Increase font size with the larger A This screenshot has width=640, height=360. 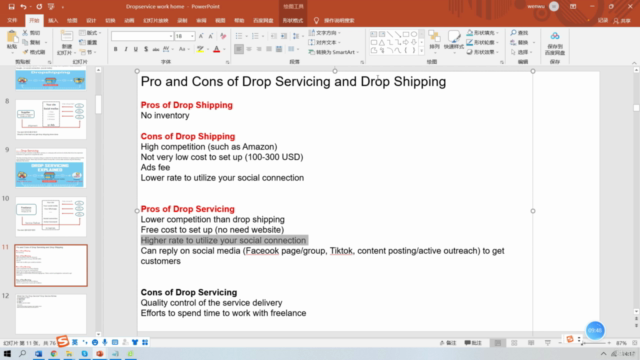click(201, 36)
